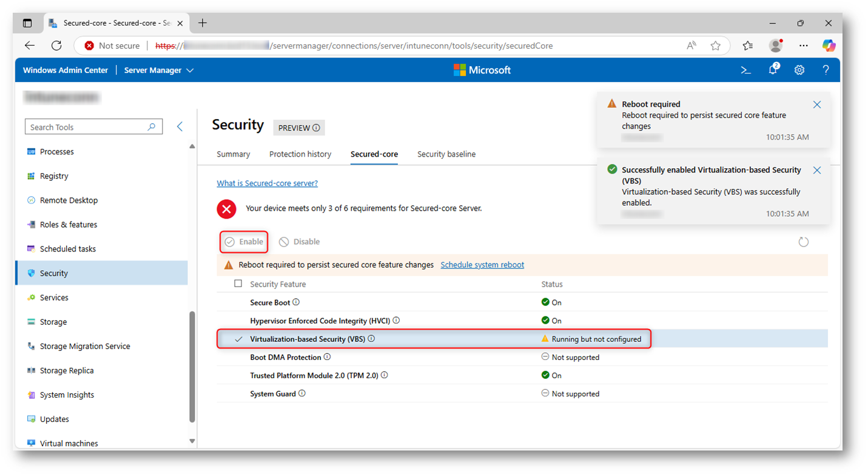Select the Boot DMA Protection row
The height and width of the screenshot is (476, 868).
coord(522,357)
